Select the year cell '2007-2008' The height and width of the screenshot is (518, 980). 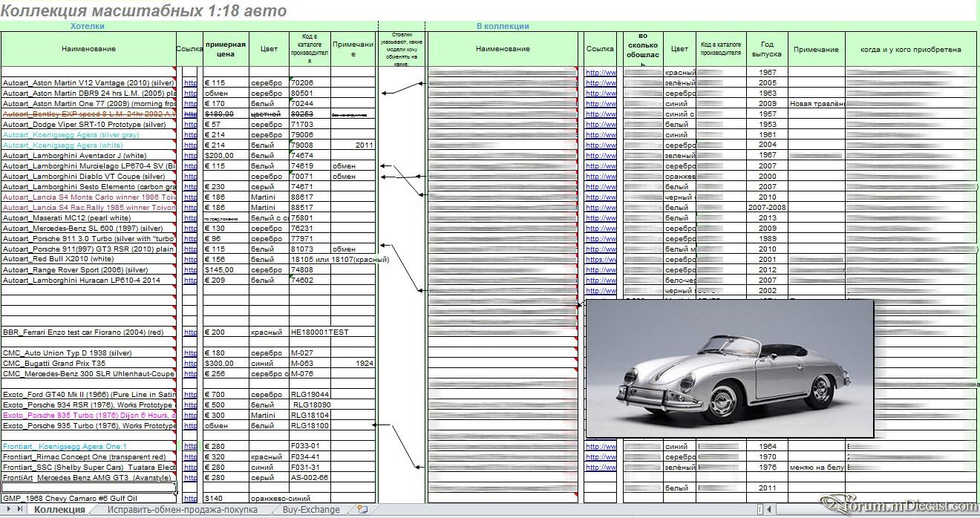tap(767, 208)
